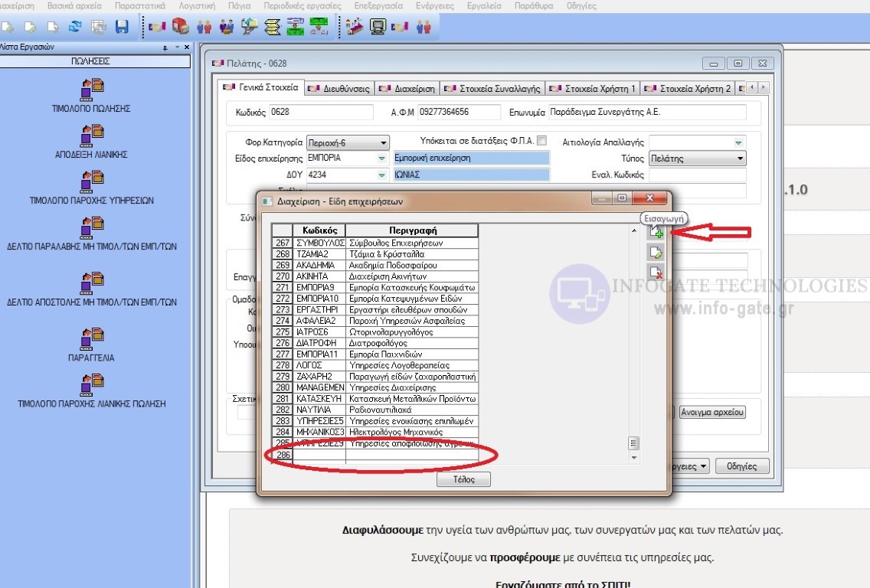Click the empty Κωδικός cell in row 286
The height and width of the screenshot is (588, 870).
pos(319,456)
